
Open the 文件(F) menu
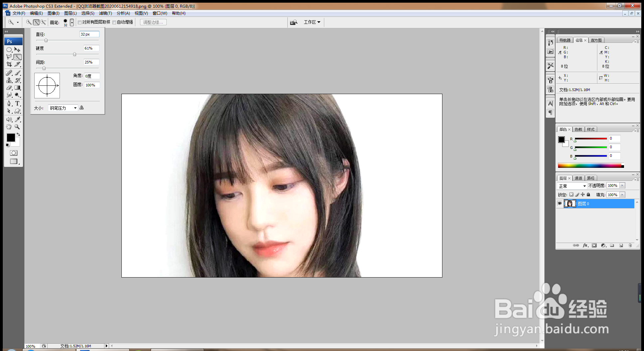(x=19, y=13)
